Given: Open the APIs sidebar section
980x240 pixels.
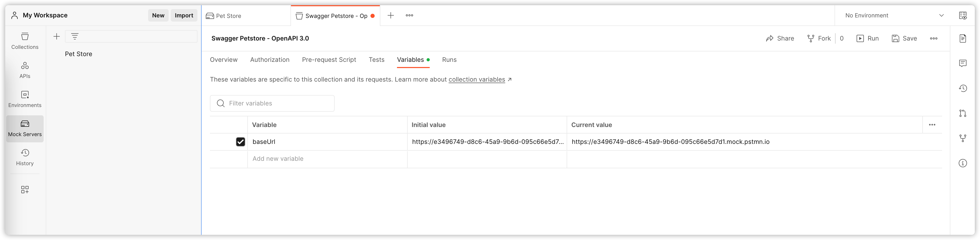Looking at the screenshot, I should point(25,70).
